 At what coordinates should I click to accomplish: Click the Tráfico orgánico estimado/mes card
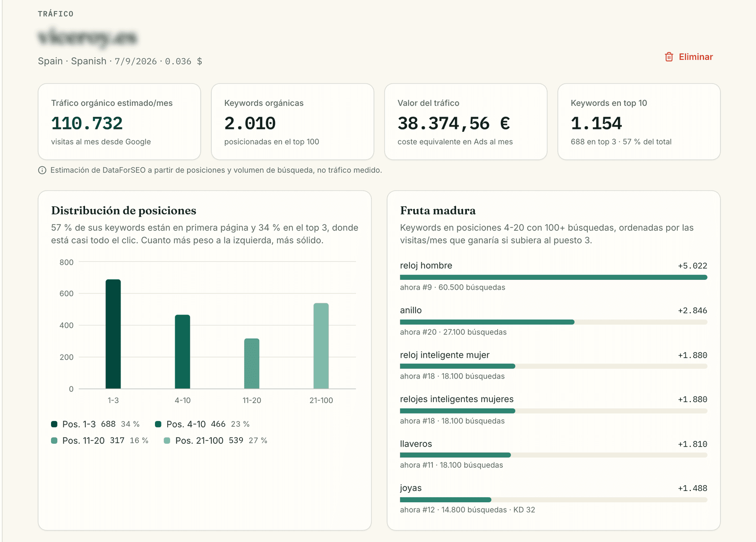[119, 122]
